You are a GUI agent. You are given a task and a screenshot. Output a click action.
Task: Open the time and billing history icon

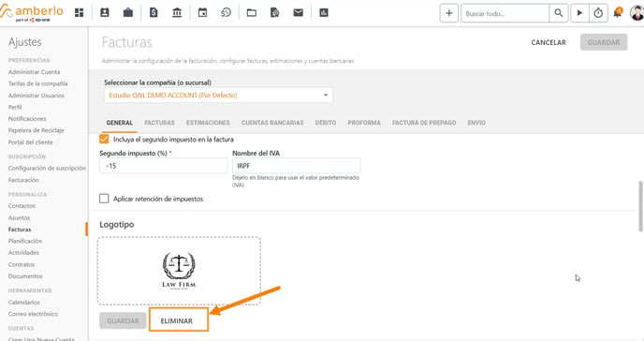point(226,13)
